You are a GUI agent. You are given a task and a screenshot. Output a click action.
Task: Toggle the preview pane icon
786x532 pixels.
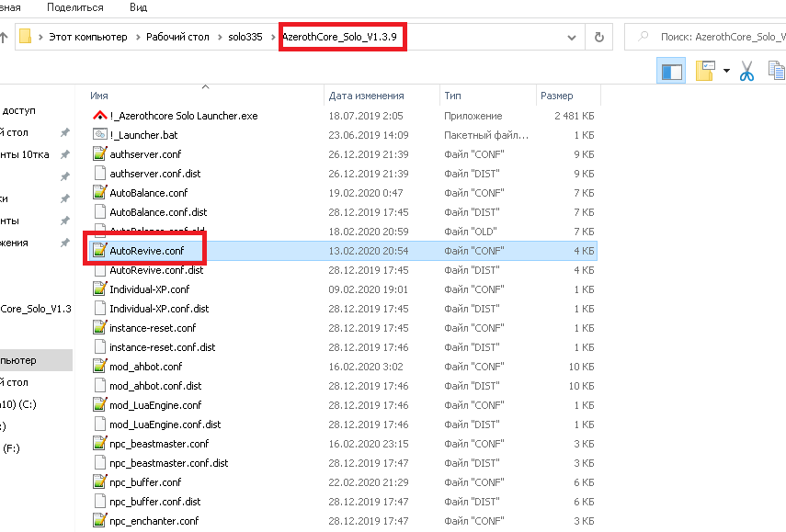click(671, 71)
